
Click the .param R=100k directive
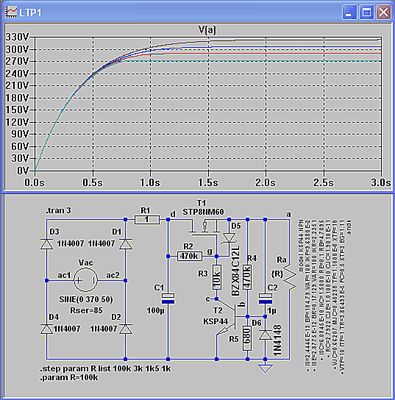69,378
